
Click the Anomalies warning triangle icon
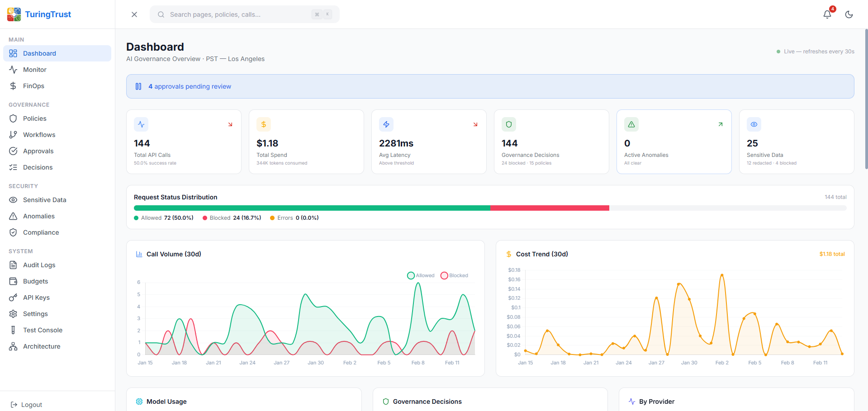click(x=13, y=216)
